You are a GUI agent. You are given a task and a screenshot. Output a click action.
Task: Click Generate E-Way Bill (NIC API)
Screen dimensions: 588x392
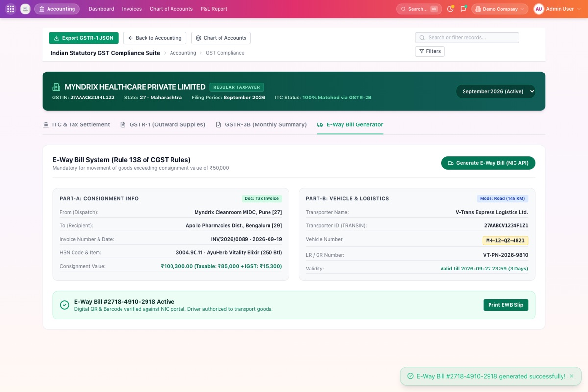point(488,163)
